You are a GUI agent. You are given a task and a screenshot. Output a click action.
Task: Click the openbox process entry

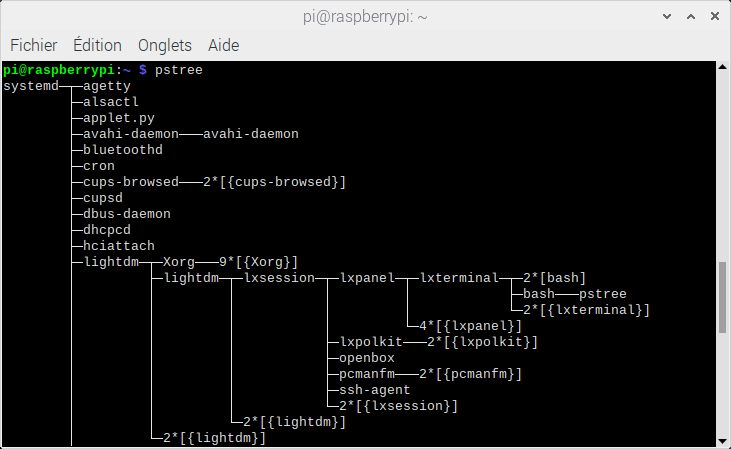(367, 358)
